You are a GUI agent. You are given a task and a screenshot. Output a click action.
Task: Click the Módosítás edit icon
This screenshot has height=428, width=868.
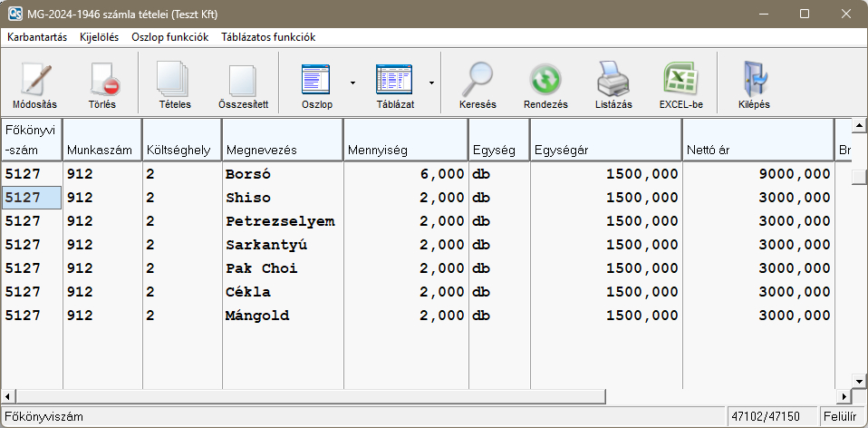pos(36,82)
